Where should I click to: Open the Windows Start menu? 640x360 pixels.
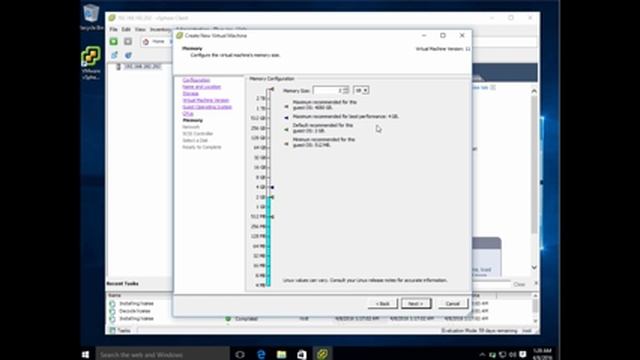click(x=85, y=354)
